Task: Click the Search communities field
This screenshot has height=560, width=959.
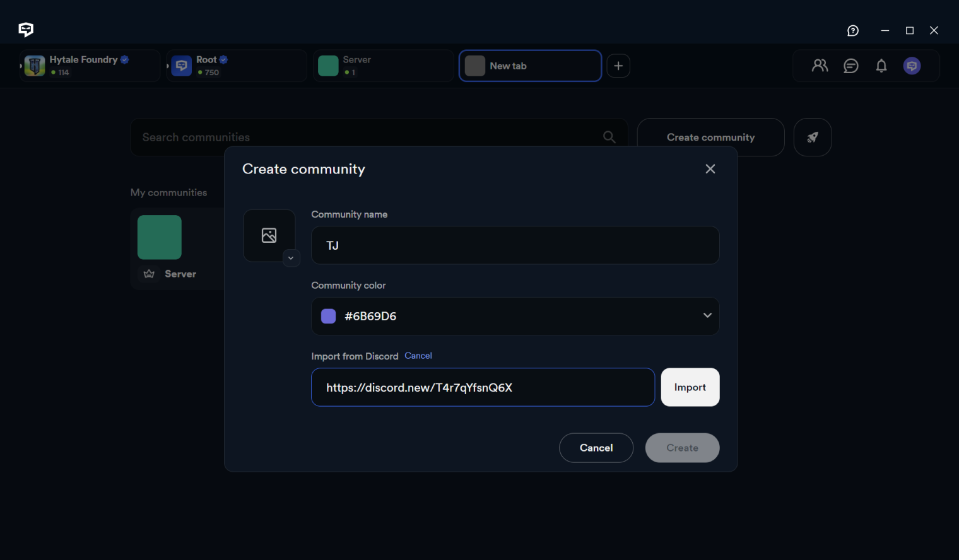Action: pos(379,137)
